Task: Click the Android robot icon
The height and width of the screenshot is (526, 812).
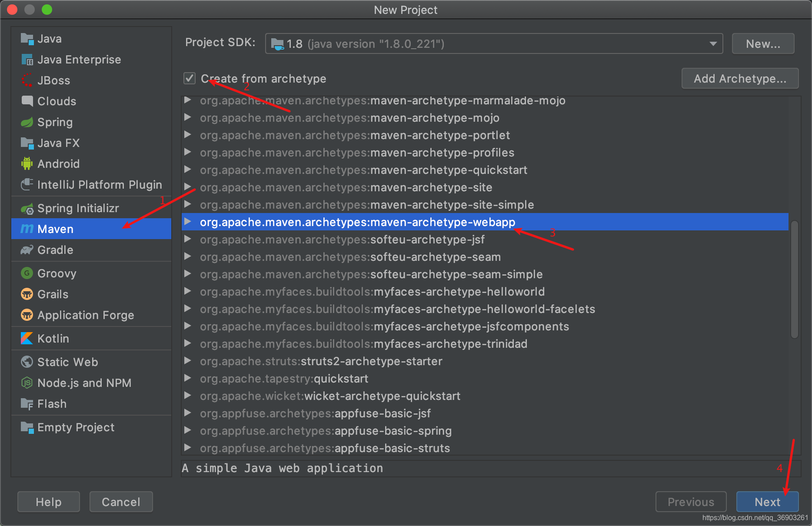Action: pyautogui.click(x=27, y=164)
